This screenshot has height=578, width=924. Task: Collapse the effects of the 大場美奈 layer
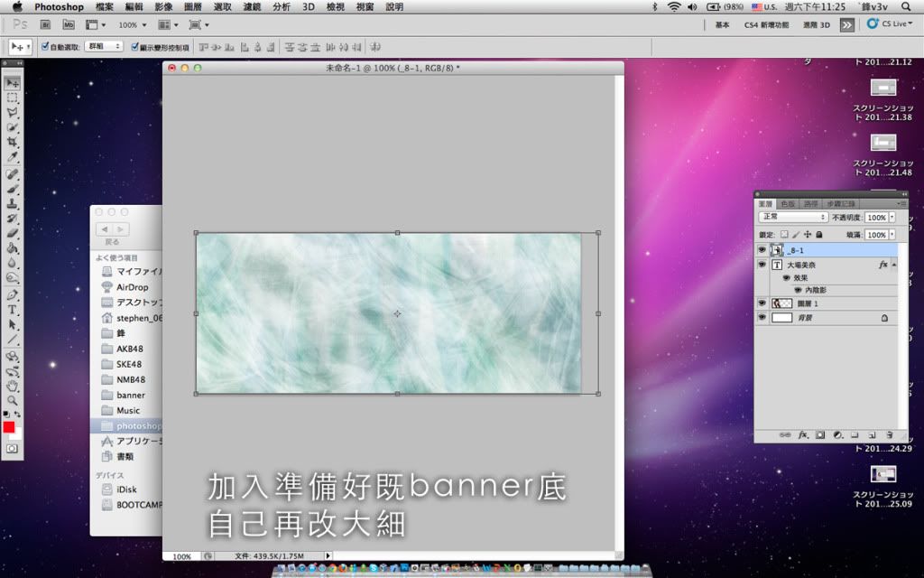point(894,266)
